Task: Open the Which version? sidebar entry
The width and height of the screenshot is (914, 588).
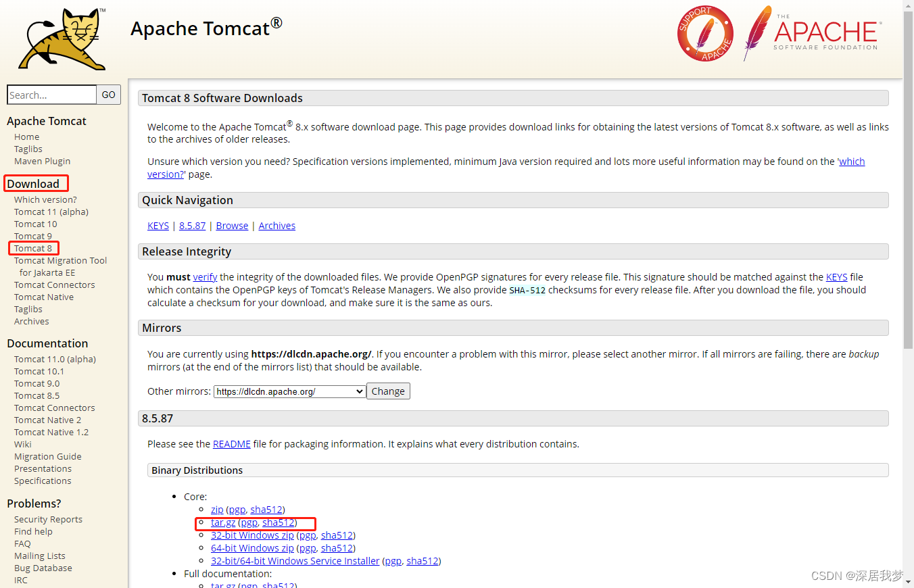Action: click(45, 199)
